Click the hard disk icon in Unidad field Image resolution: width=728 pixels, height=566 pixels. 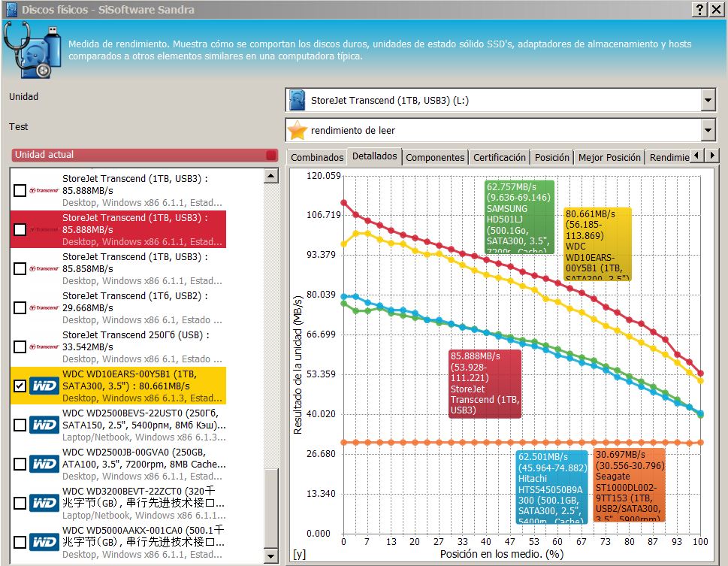(x=298, y=100)
